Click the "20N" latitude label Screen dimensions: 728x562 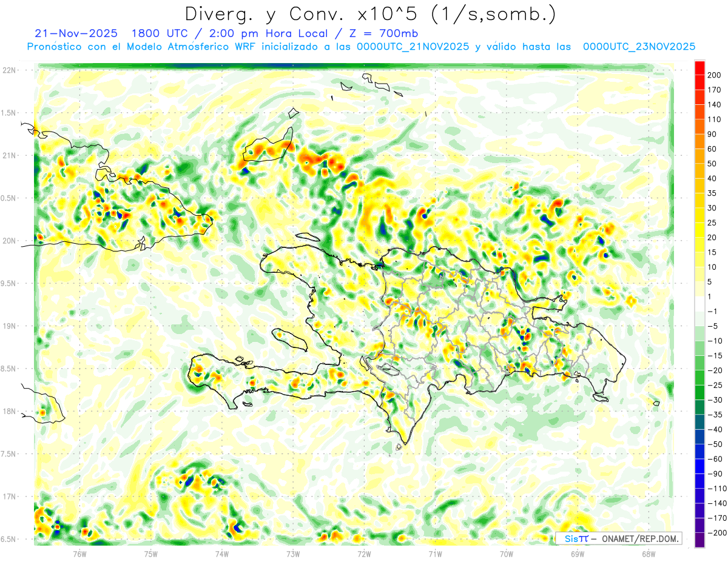[9, 241]
